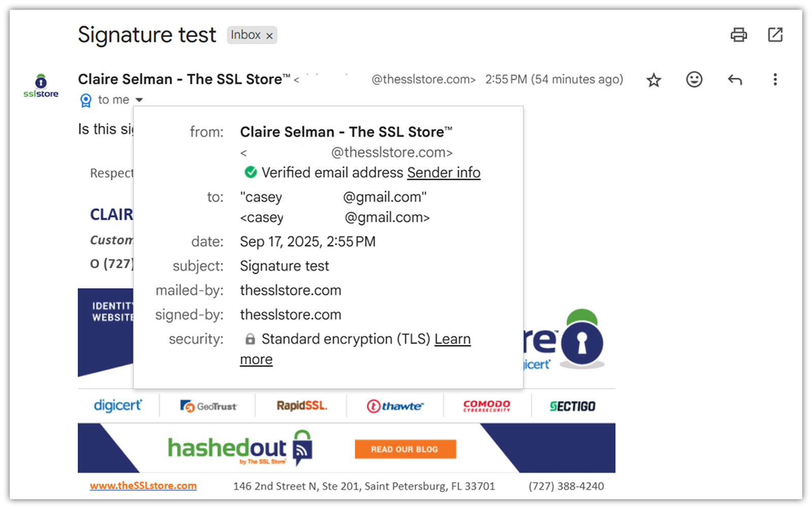Click the READ OUR BLOG button

(x=405, y=449)
